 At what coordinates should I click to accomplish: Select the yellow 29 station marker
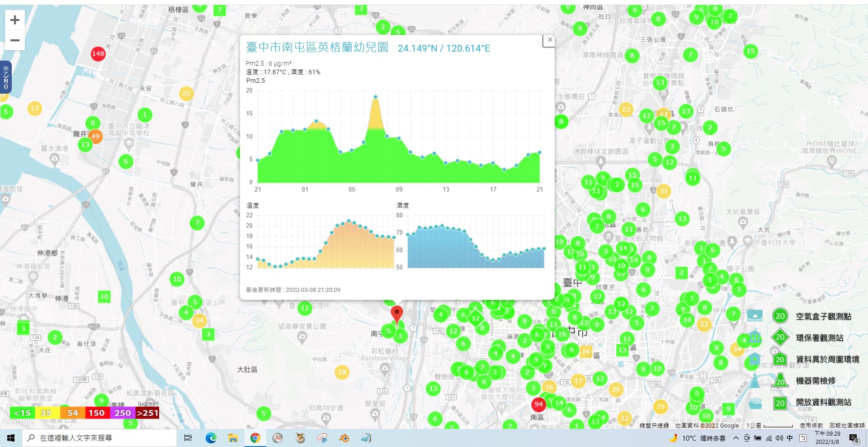point(660,406)
